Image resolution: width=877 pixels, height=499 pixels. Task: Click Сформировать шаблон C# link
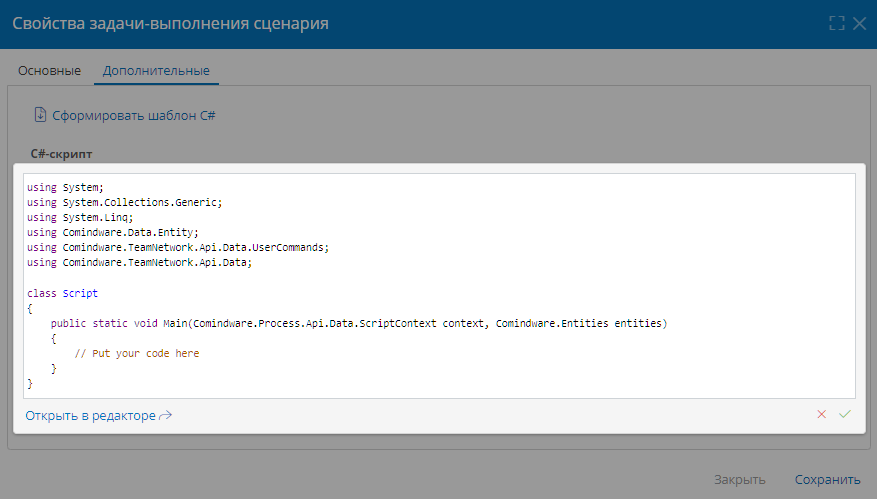tap(134, 115)
